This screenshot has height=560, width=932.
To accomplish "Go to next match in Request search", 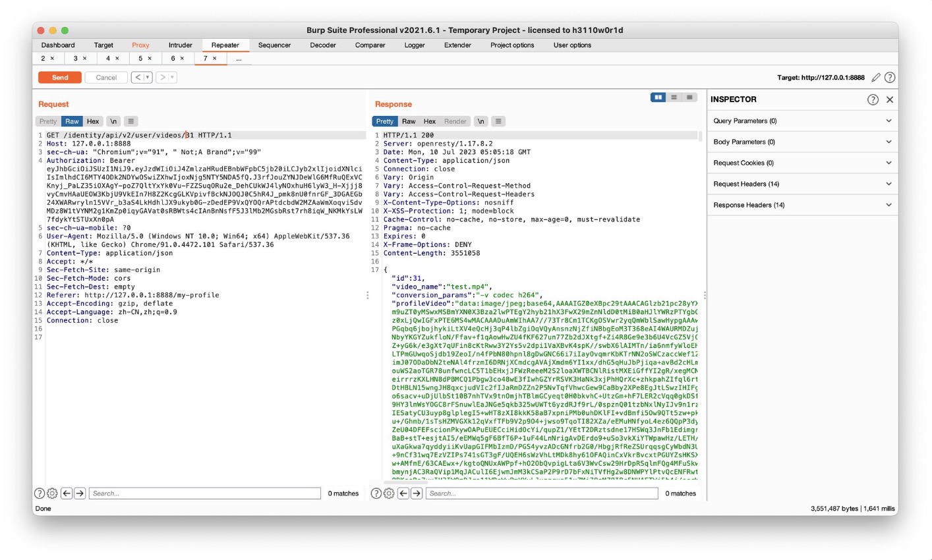I will [x=80, y=493].
